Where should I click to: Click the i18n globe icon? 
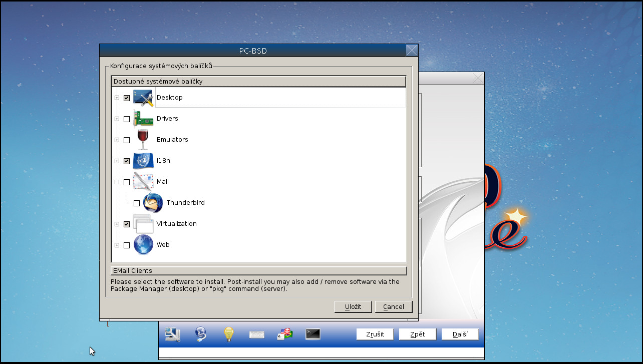(x=143, y=160)
